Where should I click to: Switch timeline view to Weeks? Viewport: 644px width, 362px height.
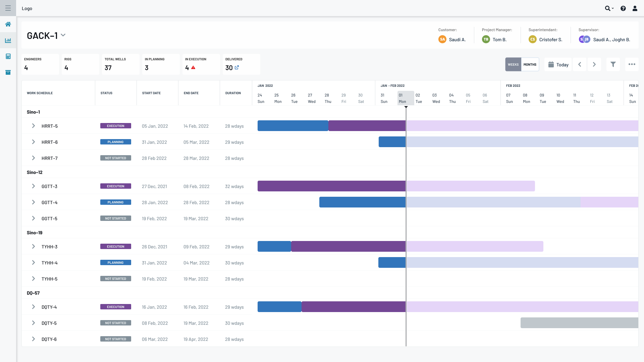(513, 64)
